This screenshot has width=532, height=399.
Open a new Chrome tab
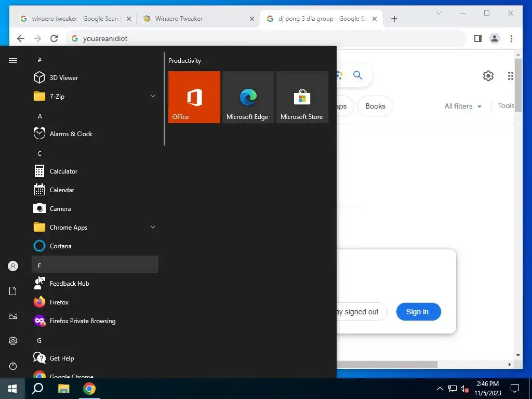click(x=394, y=19)
